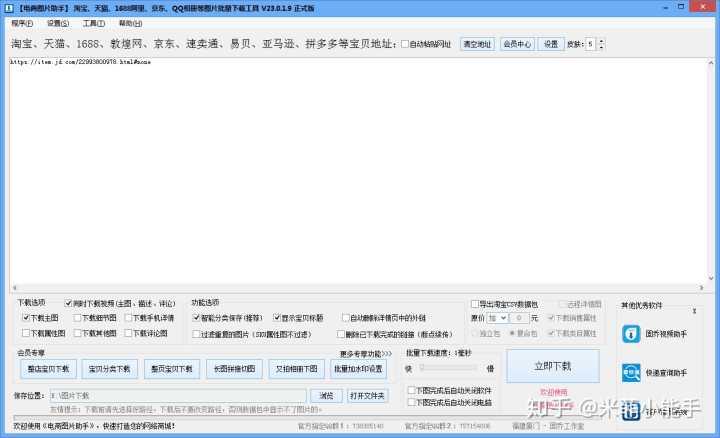720x438 pixels.
Task: Click into the 皮肤 number field
Action: [x=591, y=44]
